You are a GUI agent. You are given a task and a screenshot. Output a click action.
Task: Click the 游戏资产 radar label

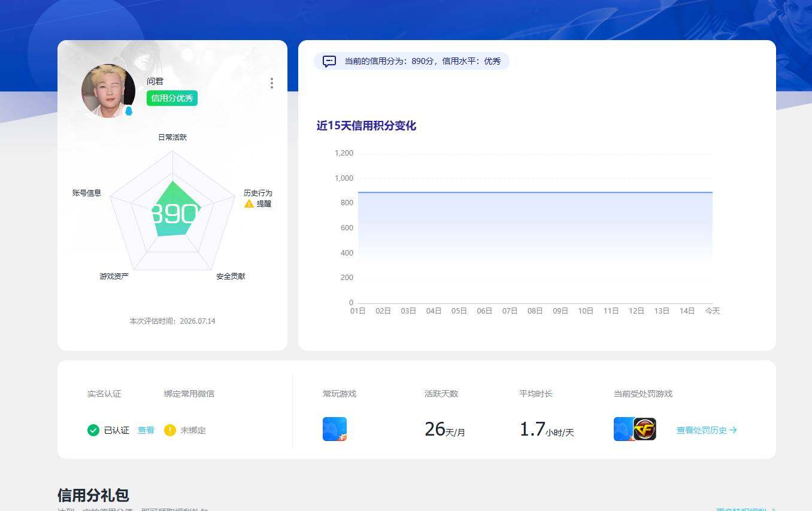tap(114, 276)
